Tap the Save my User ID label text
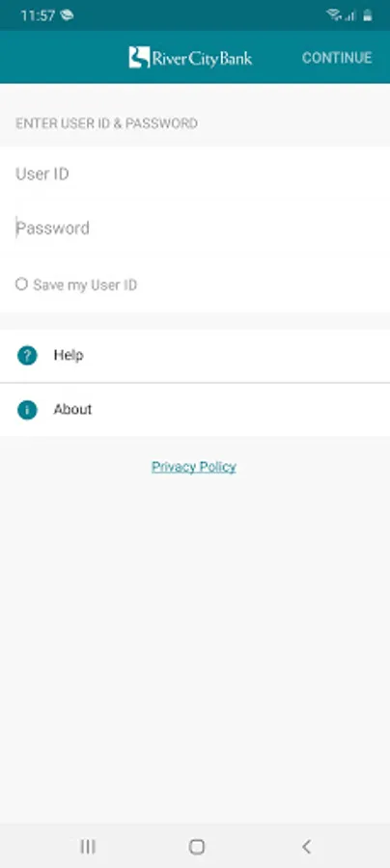Image resolution: width=390 pixels, height=868 pixels. [x=85, y=285]
